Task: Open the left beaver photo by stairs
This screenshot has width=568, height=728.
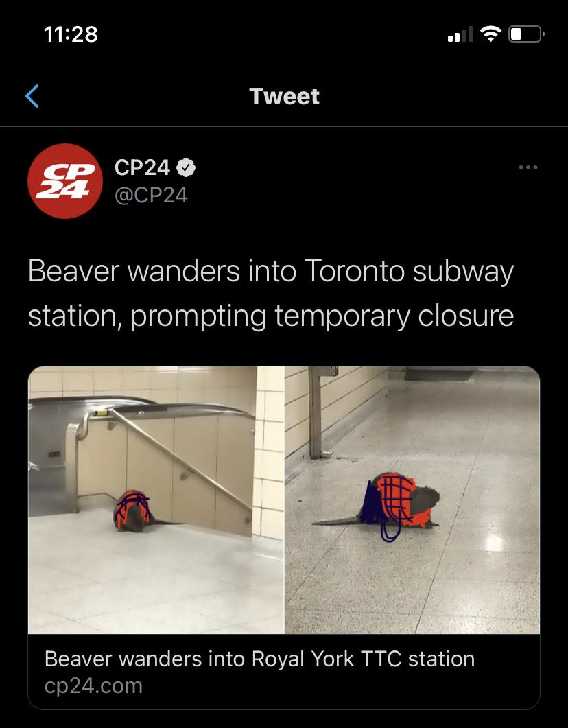Action: pyautogui.click(x=156, y=500)
